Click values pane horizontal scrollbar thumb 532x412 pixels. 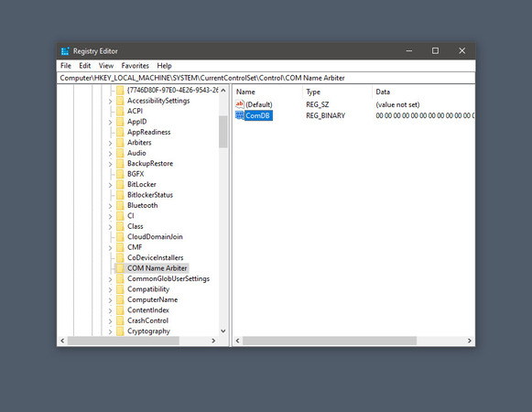pyautogui.click(x=330, y=341)
